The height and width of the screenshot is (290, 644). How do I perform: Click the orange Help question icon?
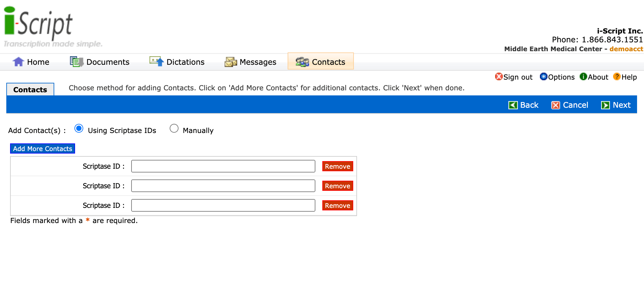click(617, 77)
